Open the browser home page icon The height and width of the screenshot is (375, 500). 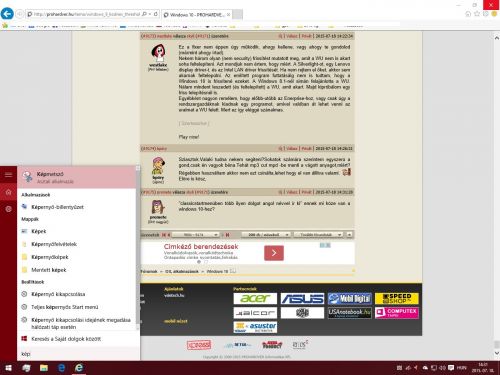click(468, 14)
